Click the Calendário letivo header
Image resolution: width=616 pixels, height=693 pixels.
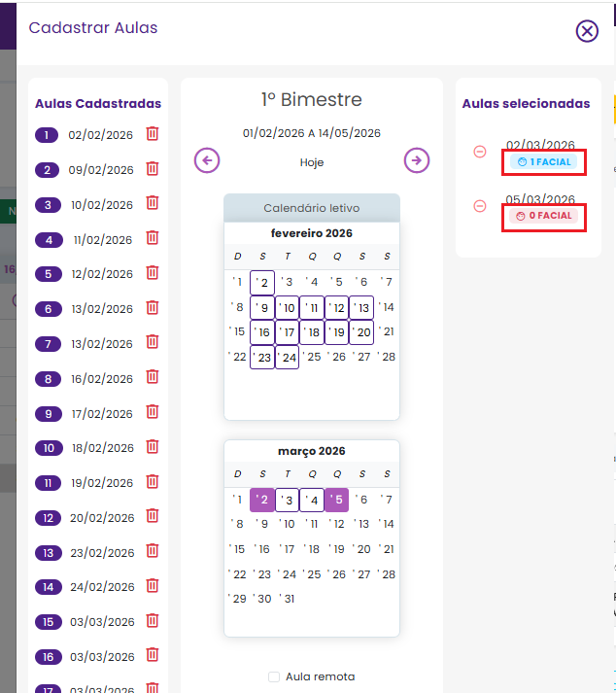[312, 208]
